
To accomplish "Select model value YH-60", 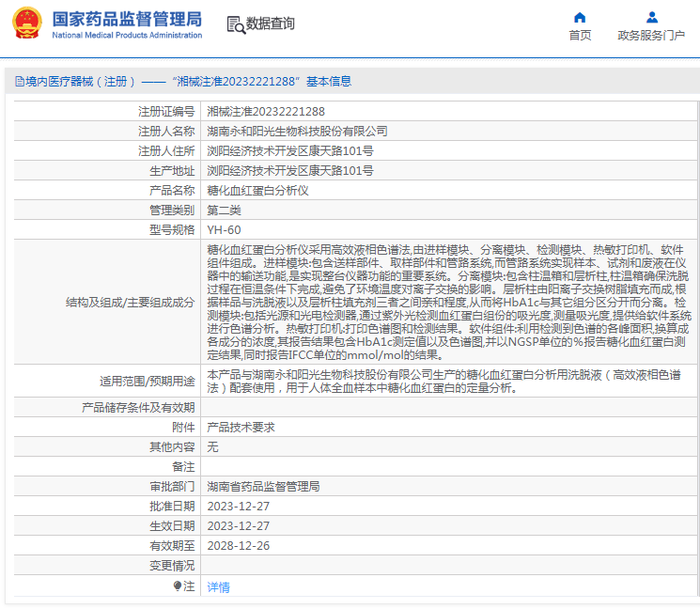I will [x=225, y=229].
